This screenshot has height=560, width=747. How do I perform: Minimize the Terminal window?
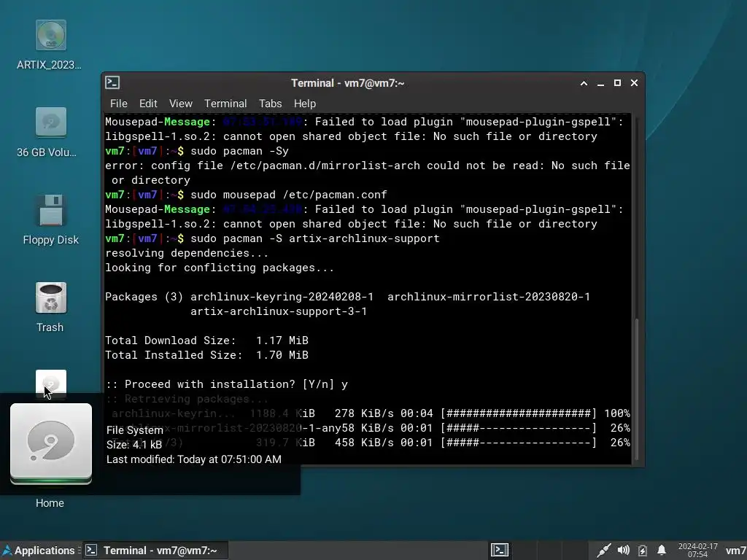(600, 83)
